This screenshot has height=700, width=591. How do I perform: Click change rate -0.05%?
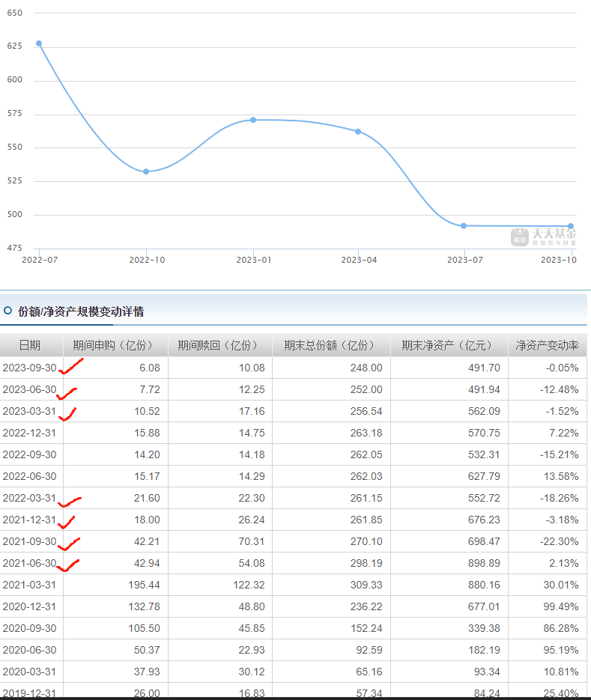pyautogui.click(x=562, y=368)
